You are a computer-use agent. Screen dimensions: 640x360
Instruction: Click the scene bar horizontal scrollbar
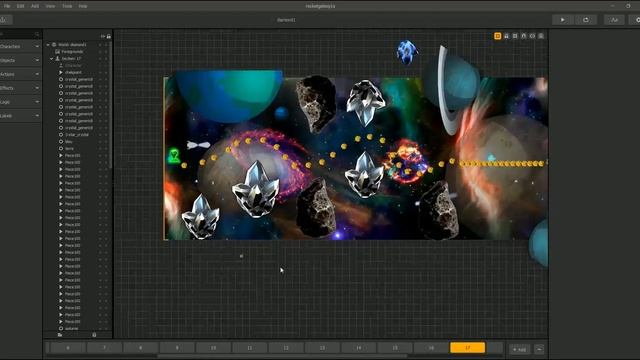282,356
